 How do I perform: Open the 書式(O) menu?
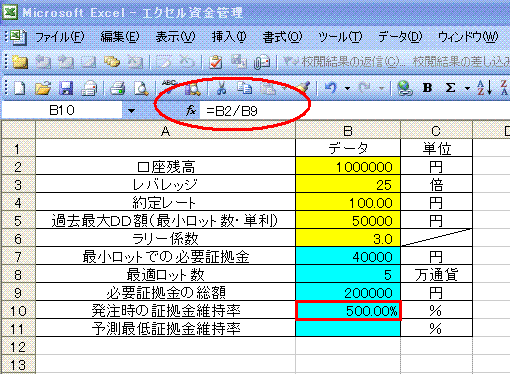(282, 37)
